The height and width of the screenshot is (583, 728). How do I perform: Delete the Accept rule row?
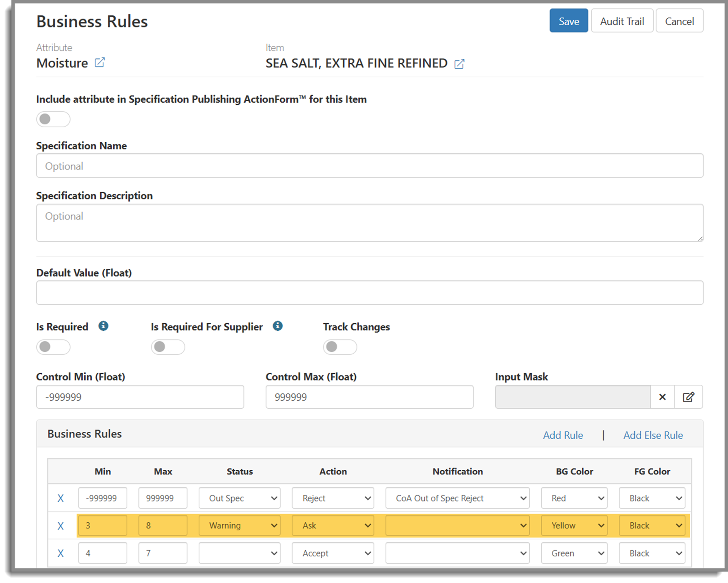point(61,553)
